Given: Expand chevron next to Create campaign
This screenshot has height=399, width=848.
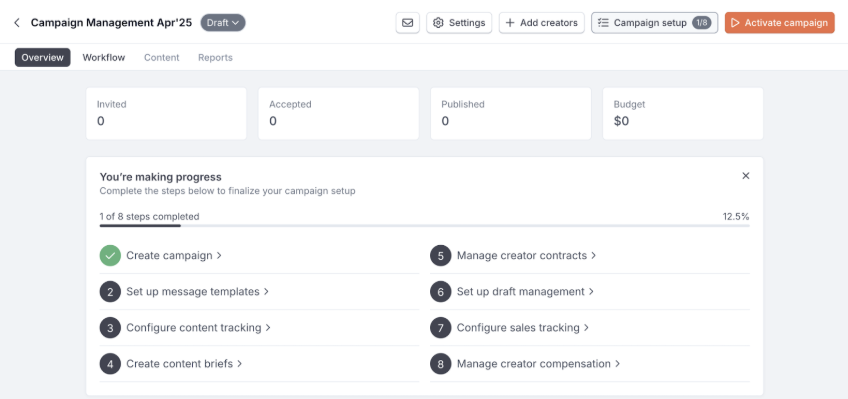Looking at the screenshot, I should [x=219, y=255].
